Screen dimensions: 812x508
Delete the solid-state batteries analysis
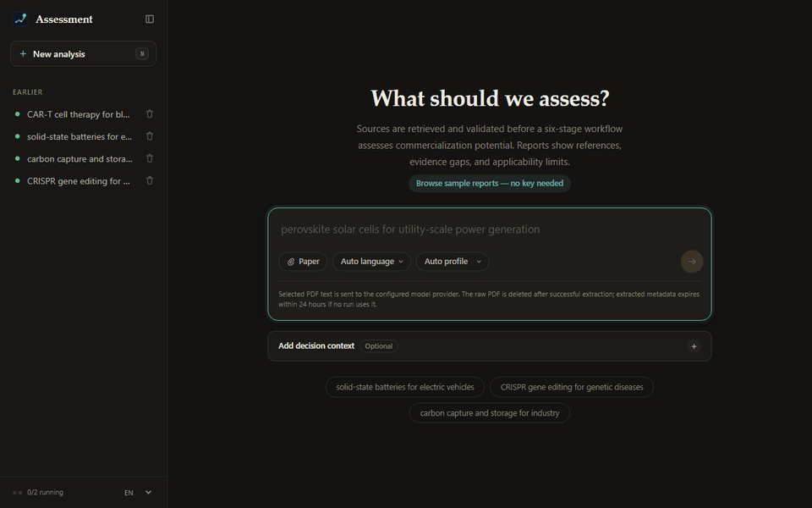coord(150,136)
